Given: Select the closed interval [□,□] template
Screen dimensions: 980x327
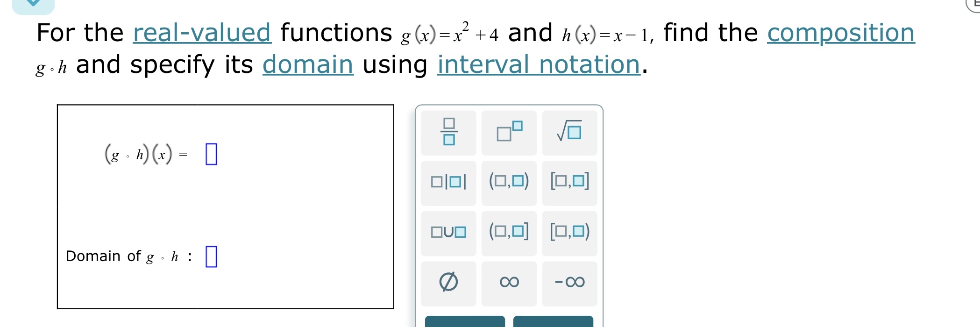Looking at the screenshot, I should click(x=569, y=183).
